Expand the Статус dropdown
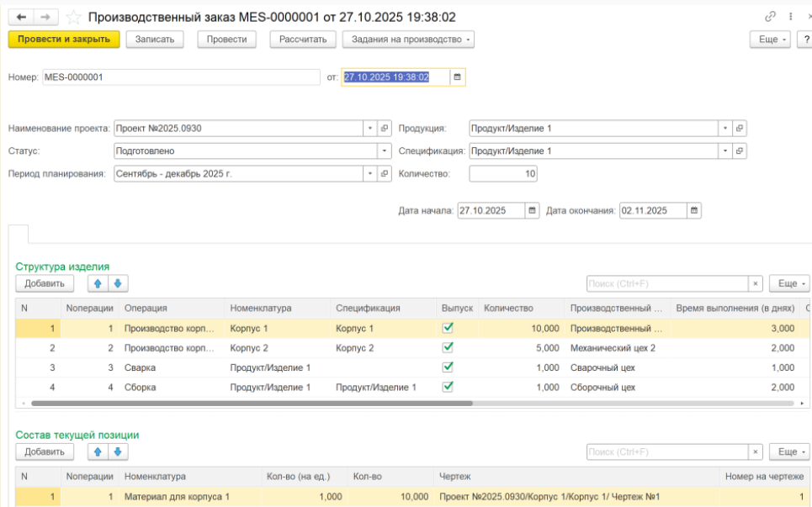This screenshot has width=812, height=507. pos(385,151)
